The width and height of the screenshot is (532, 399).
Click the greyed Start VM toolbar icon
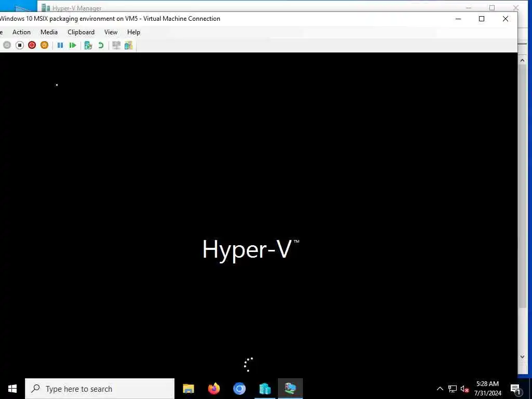click(x=7, y=45)
